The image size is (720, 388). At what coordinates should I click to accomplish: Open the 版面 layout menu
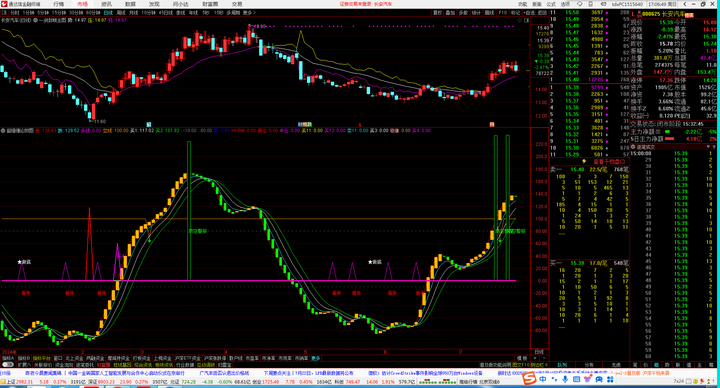point(537,4)
